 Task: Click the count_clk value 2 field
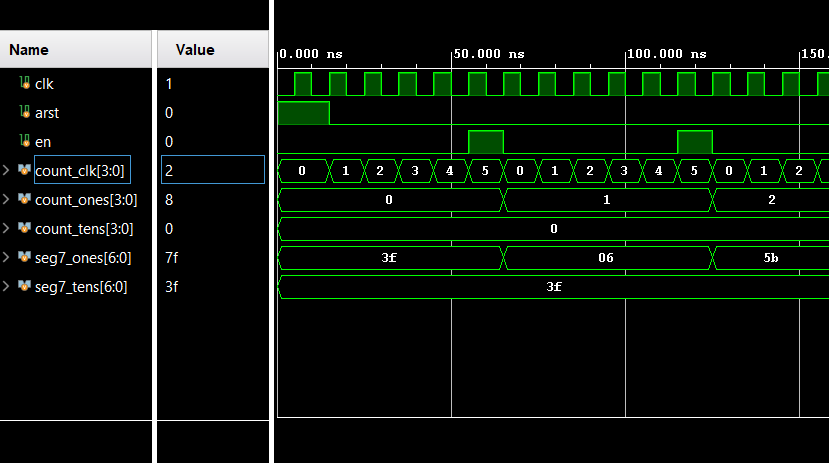[x=213, y=170]
